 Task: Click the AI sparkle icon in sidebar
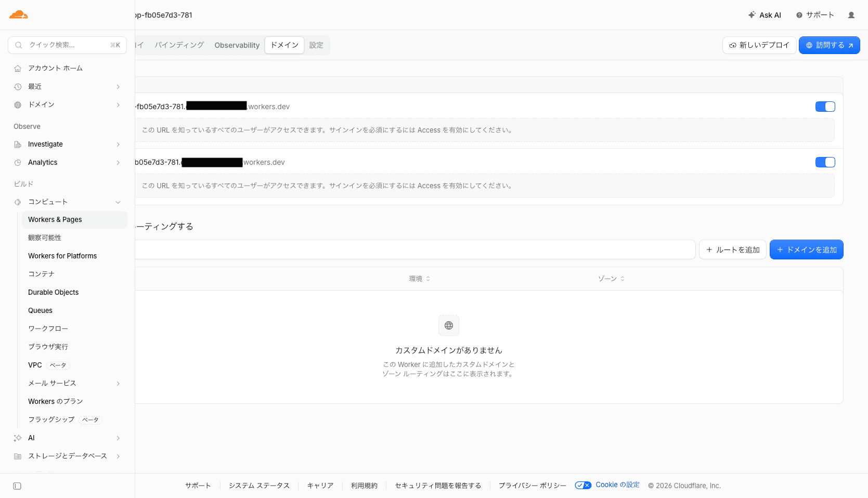click(18, 438)
